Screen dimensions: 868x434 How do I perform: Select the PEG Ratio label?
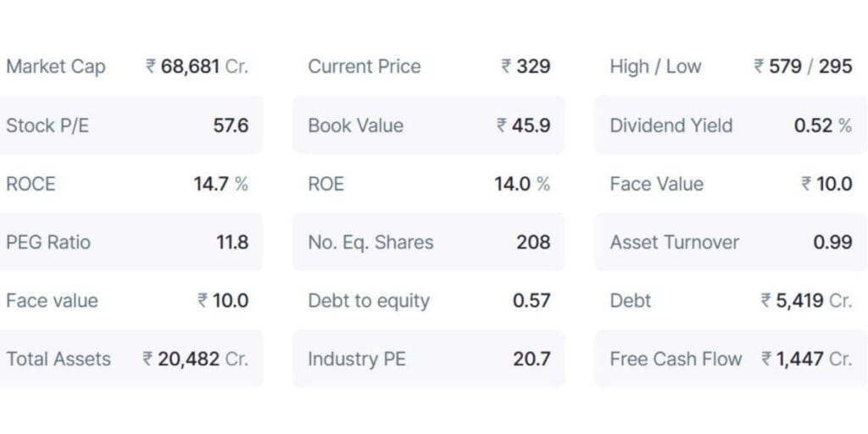[48, 242]
